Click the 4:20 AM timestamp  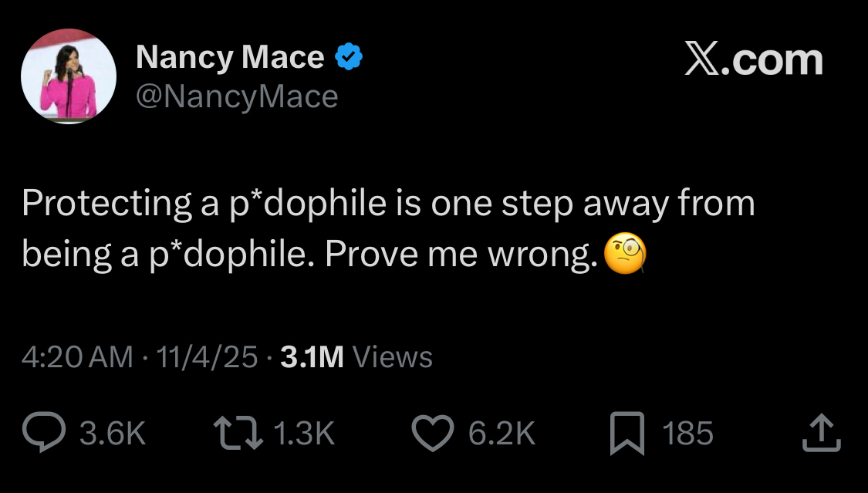tap(77, 356)
